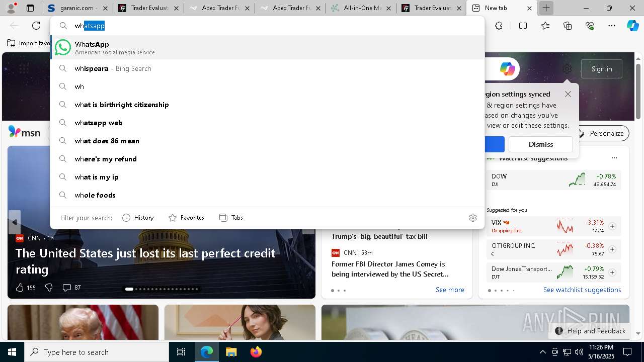The width and height of the screenshot is (644, 362).
Task: Open See watchlist suggestions link
Action: pos(582,290)
